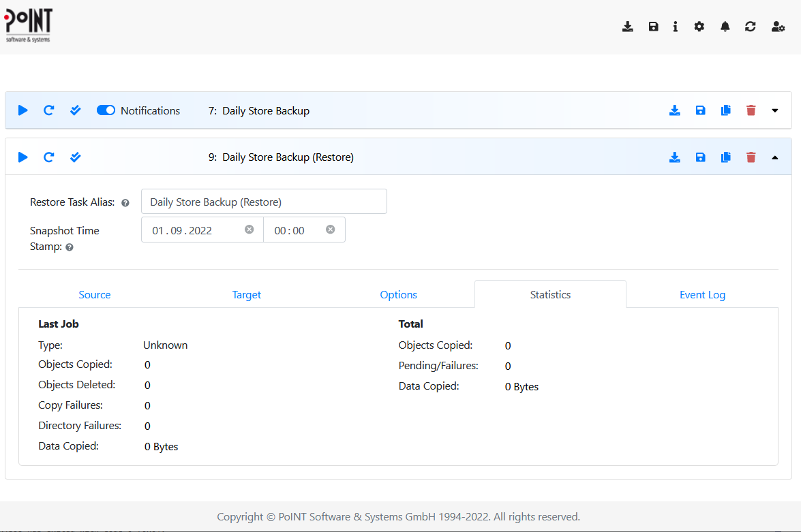Click the verify icon for the restore task
The width and height of the screenshot is (801, 532).
click(x=75, y=157)
